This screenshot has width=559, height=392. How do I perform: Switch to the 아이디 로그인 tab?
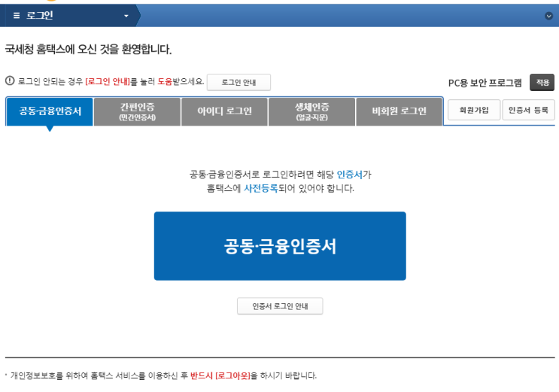[x=225, y=111]
